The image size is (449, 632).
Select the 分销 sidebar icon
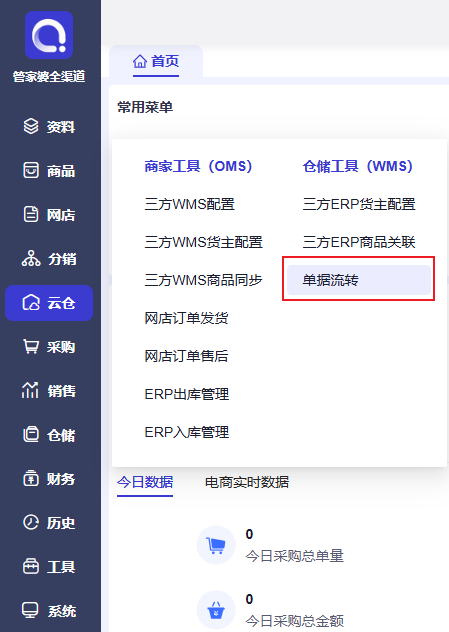coord(31,258)
